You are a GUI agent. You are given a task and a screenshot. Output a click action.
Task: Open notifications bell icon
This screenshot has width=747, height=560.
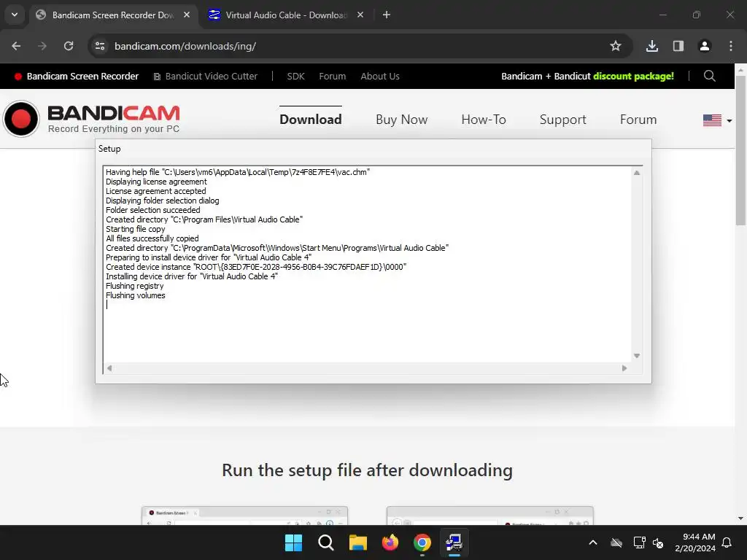pyautogui.click(x=727, y=542)
